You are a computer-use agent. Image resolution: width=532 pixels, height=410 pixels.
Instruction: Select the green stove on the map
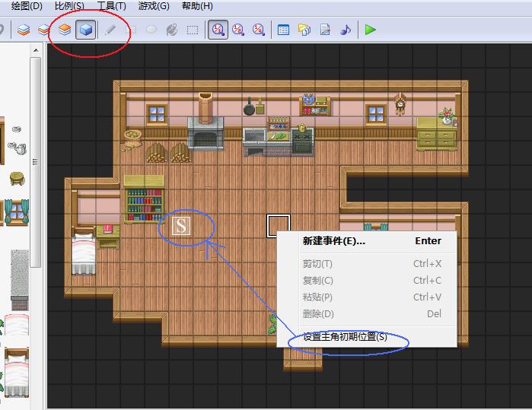pyautogui.click(x=303, y=140)
